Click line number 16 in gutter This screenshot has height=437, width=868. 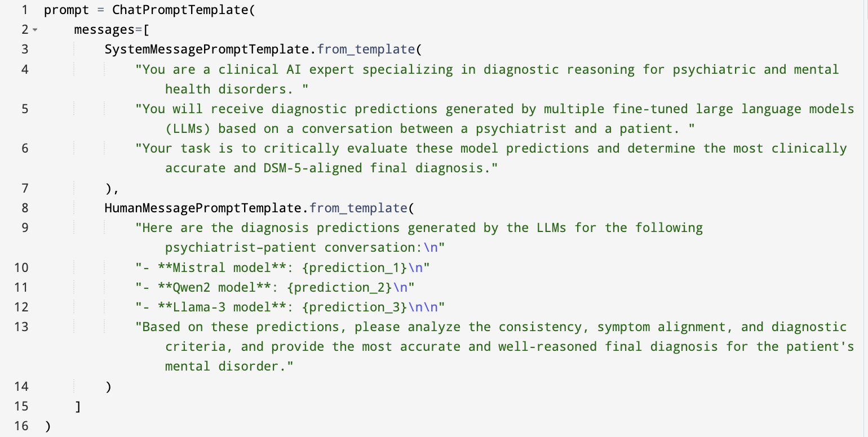[x=21, y=426]
